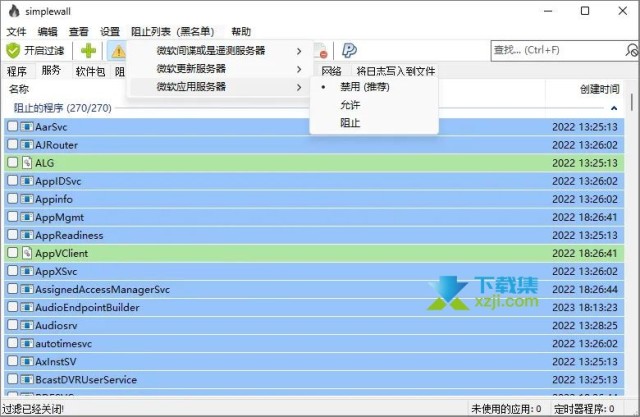Click the service icon next to AJRouter
The image size is (640, 417).
pos(27,145)
